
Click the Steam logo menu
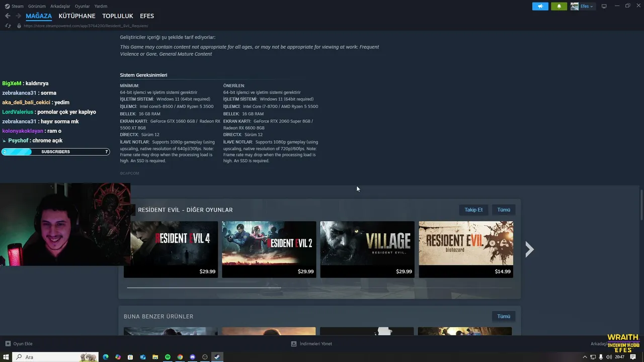[x=14, y=6]
